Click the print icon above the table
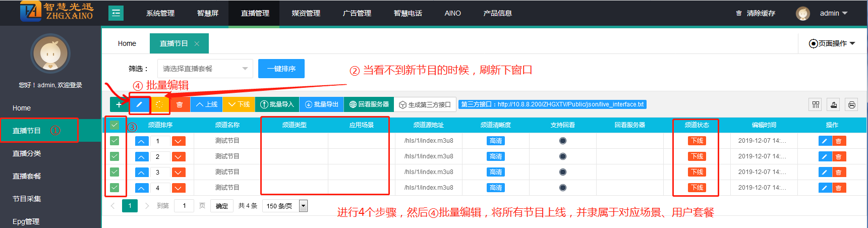The image size is (868, 228). 852,104
